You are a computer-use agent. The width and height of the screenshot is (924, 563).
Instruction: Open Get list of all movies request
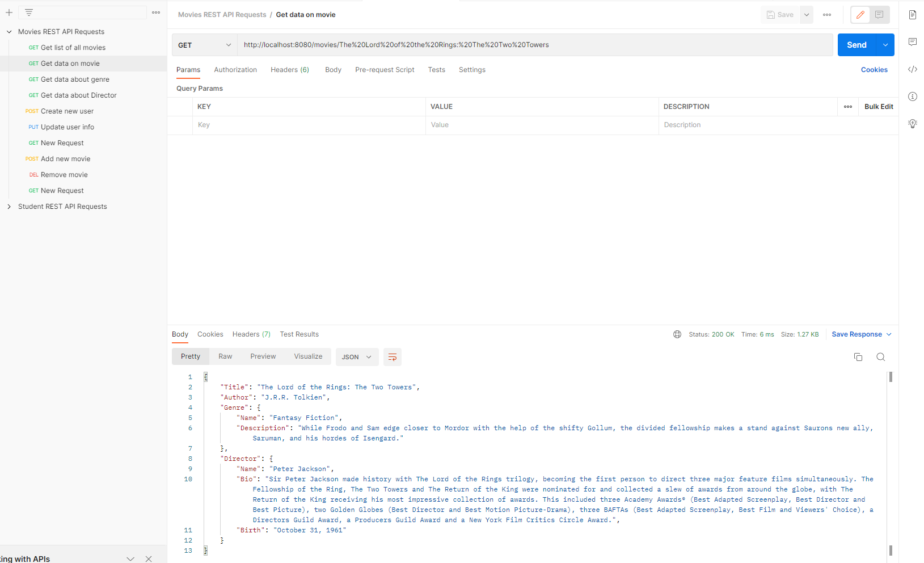coord(83,48)
